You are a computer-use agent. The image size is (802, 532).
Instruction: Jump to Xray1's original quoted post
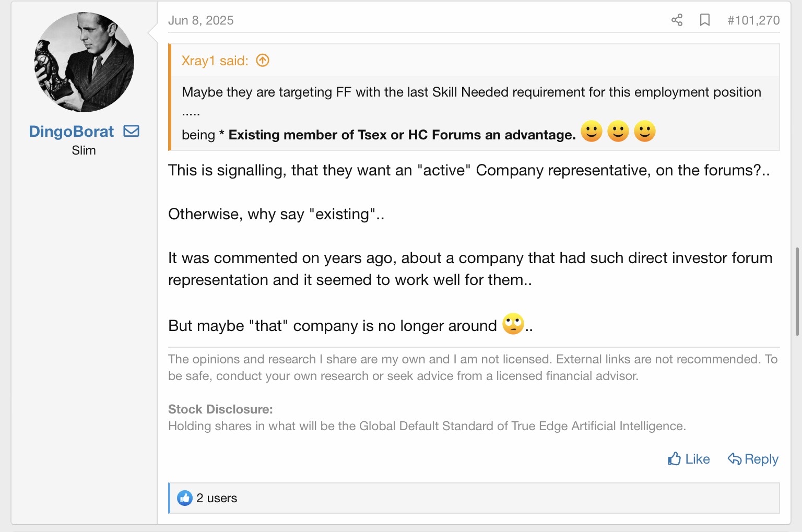coord(263,61)
